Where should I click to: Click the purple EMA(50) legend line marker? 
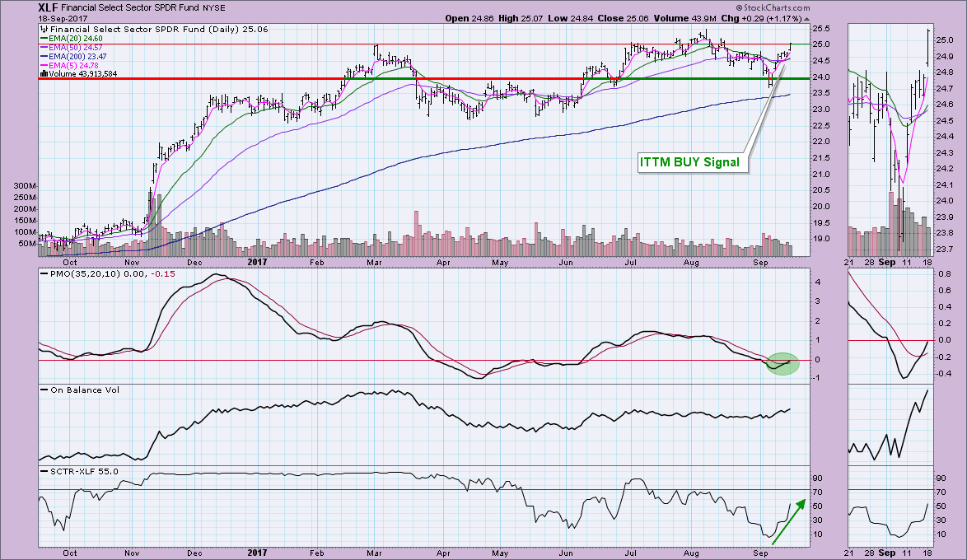(x=44, y=47)
